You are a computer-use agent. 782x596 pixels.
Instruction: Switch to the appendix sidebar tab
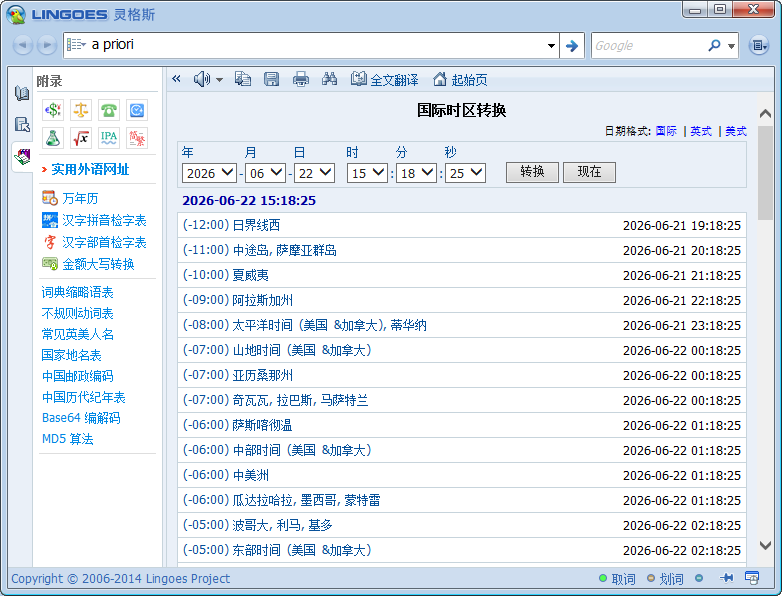(x=21, y=157)
